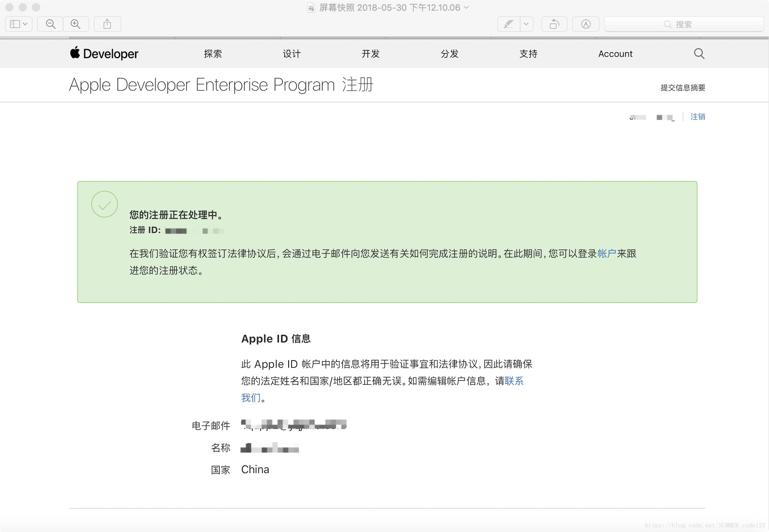Open the 支持 navigation item
The image size is (769, 532).
528,54
